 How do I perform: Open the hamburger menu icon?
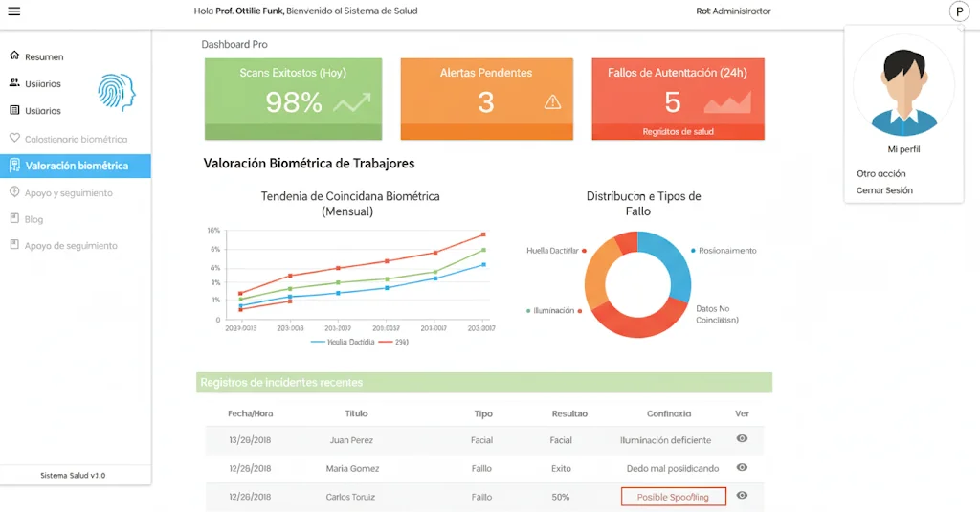point(13,11)
